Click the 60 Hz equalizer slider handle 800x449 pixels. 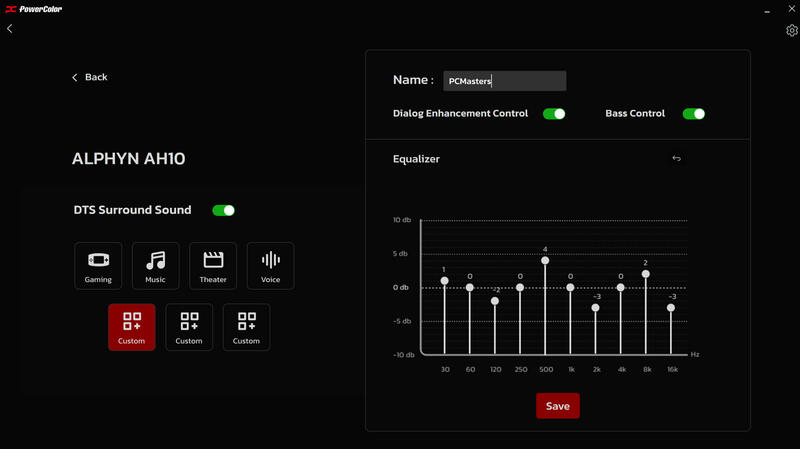pyautogui.click(x=470, y=288)
